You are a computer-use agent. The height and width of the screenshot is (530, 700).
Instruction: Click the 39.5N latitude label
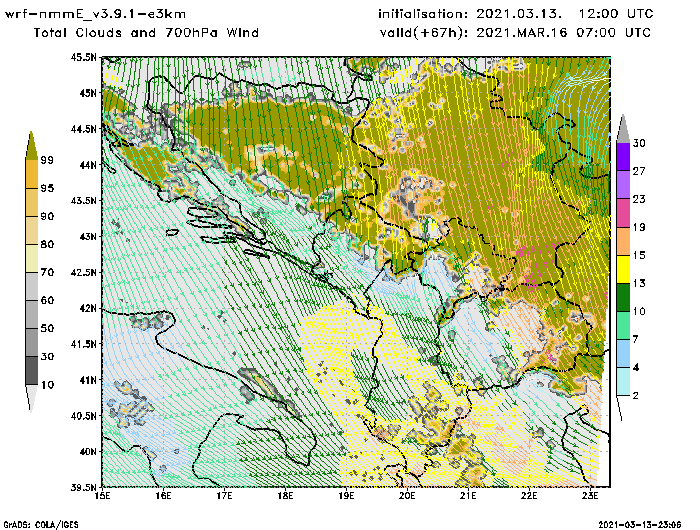click(x=83, y=487)
